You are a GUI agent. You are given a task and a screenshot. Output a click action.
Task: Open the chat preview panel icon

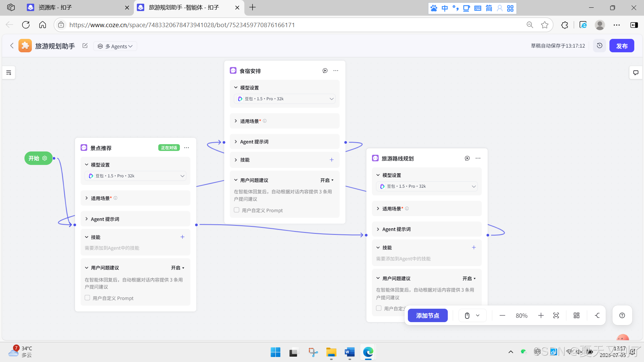pos(635,73)
